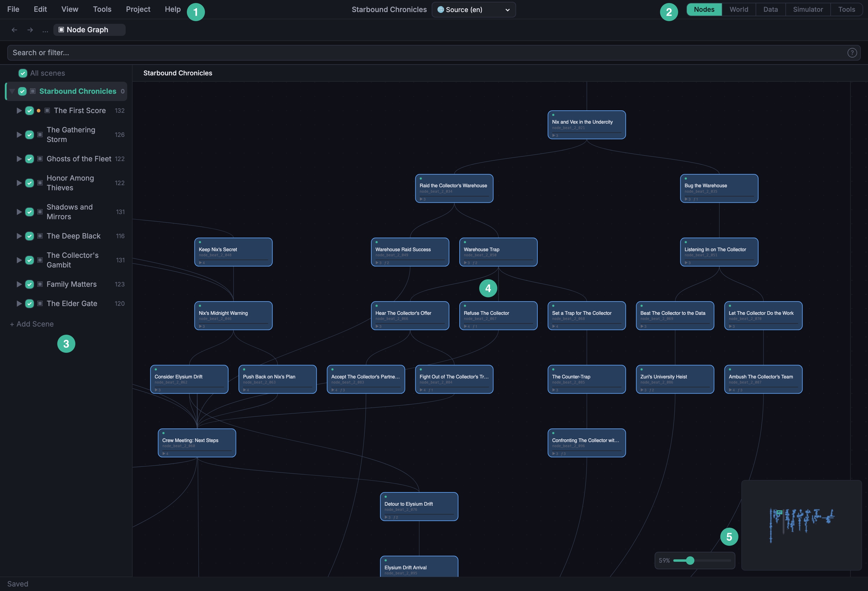Image resolution: width=868 pixels, height=591 pixels.
Task: Click the scene icon beside The Gathering Storm
Action: click(40, 134)
